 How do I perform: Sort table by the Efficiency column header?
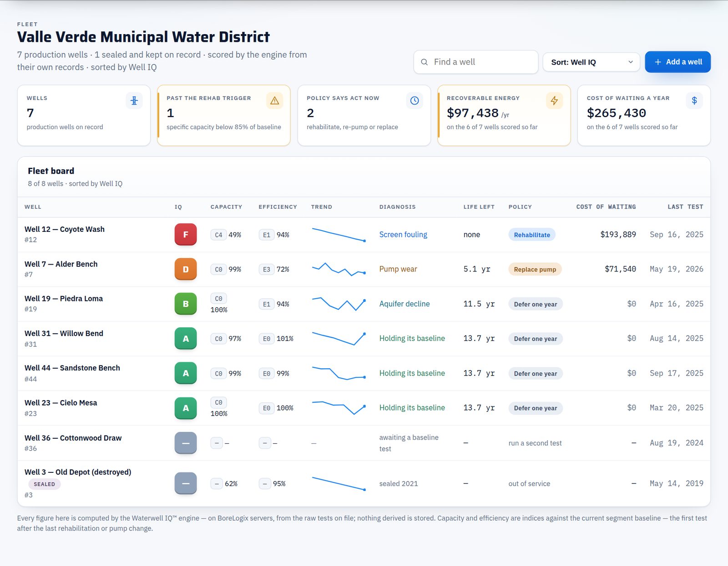(278, 207)
